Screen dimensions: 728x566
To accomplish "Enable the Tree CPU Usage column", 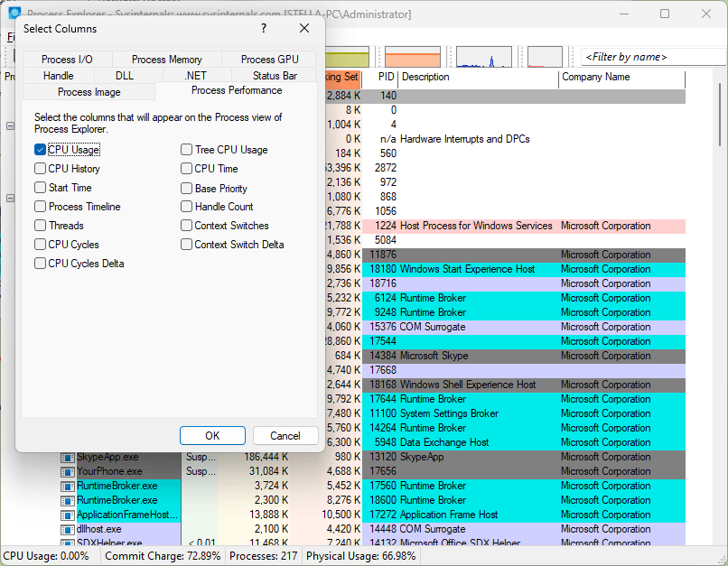I will [x=186, y=150].
